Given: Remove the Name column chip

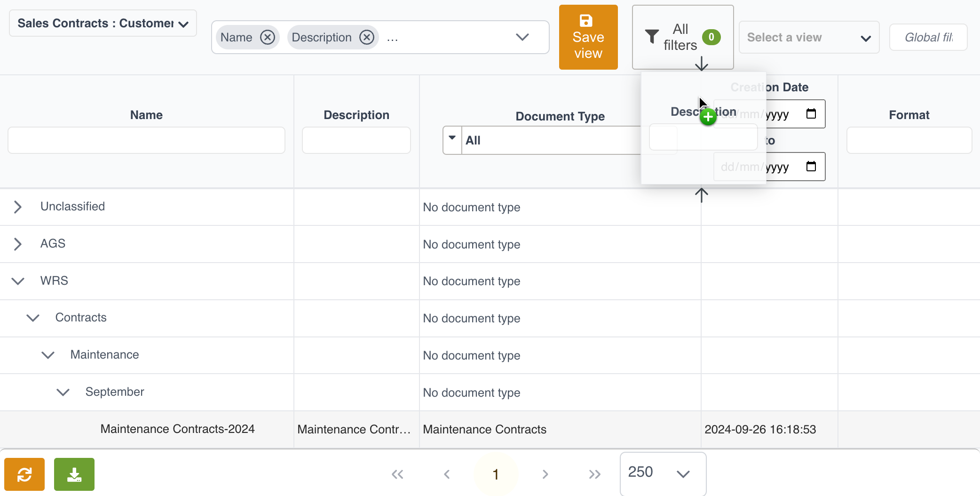Looking at the screenshot, I should pyautogui.click(x=268, y=37).
